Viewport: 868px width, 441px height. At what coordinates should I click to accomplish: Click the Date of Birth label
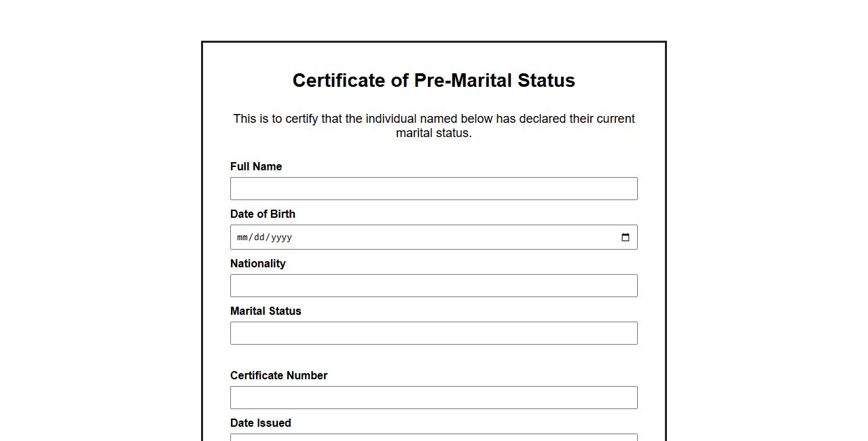[263, 214]
